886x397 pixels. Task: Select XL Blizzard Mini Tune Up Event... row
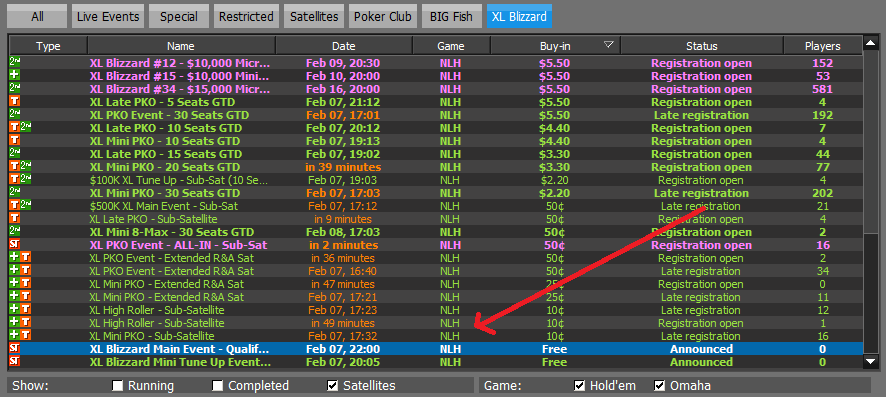coord(436,362)
